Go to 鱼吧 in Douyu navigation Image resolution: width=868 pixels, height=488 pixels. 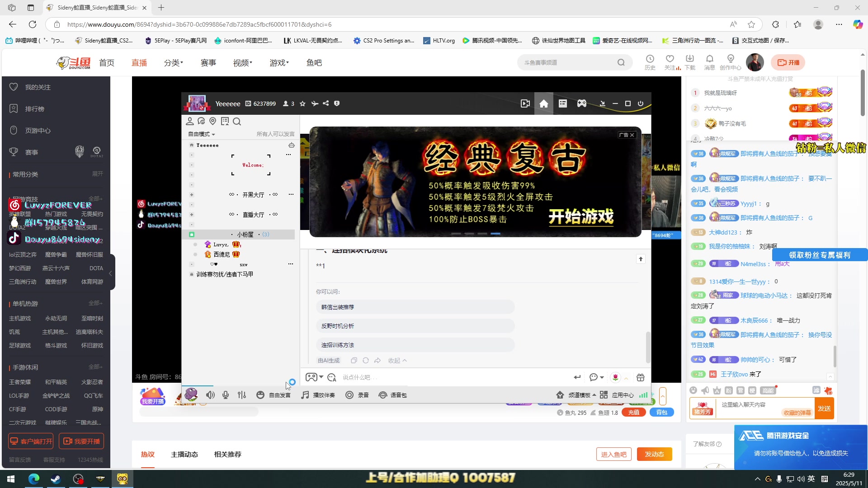(314, 63)
